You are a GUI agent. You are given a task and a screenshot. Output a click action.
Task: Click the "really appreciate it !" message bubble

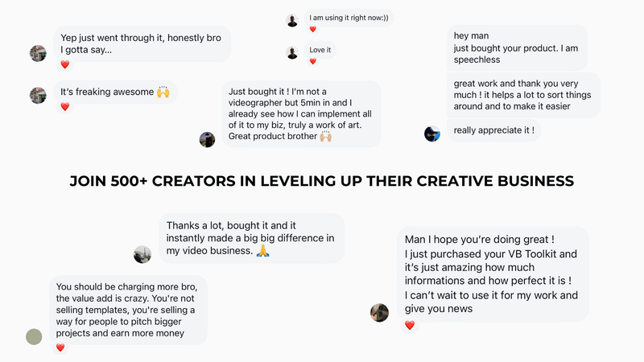[x=493, y=130]
